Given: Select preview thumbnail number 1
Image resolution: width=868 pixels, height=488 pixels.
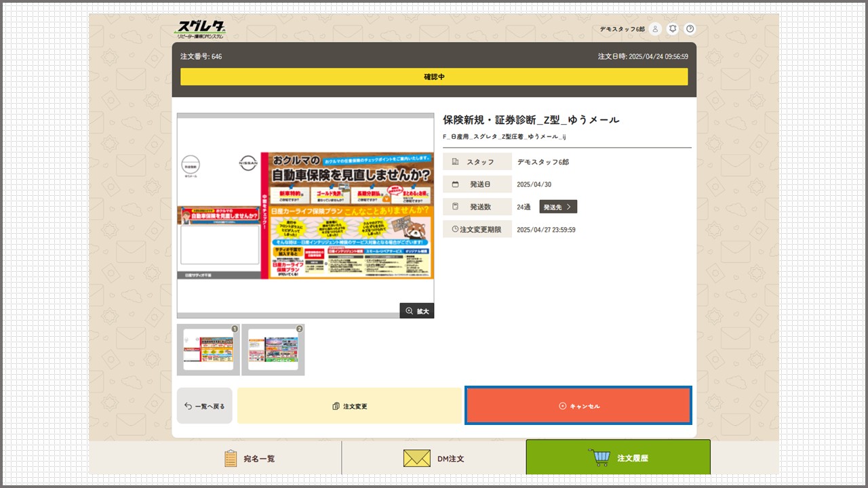Looking at the screenshot, I should [208, 350].
